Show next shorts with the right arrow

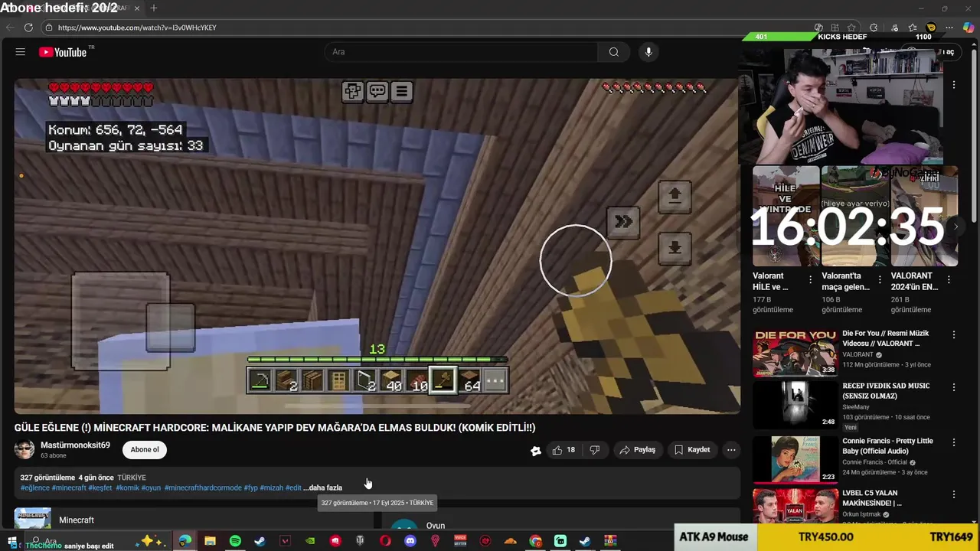[x=955, y=227]
